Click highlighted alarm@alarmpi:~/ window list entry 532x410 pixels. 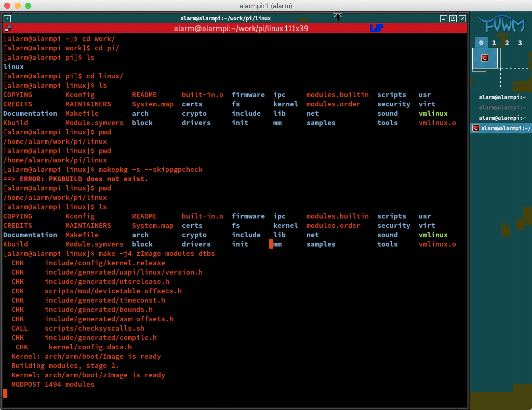tap(505, 128)
